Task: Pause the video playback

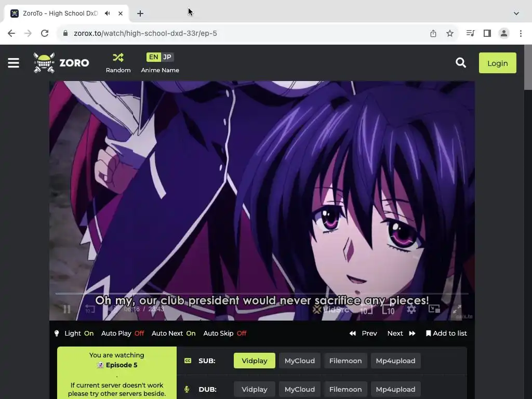Action: point(67,309)
